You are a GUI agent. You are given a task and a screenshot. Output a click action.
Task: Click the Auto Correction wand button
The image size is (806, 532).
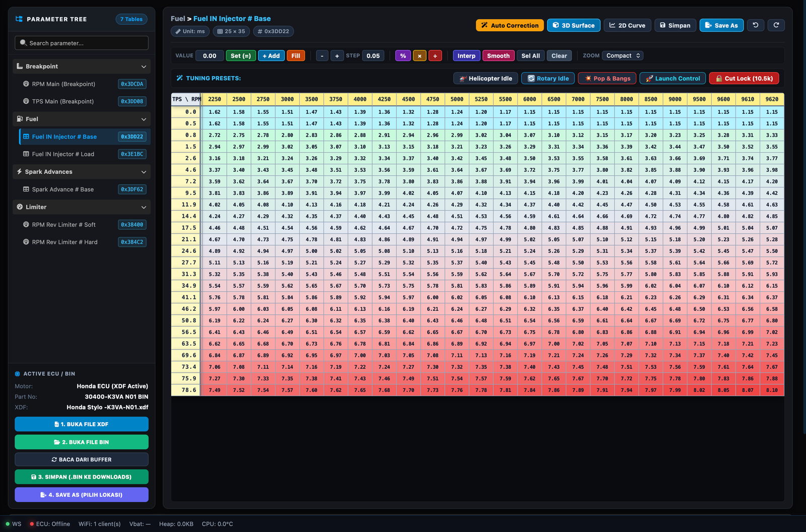(x=510, y=25)
